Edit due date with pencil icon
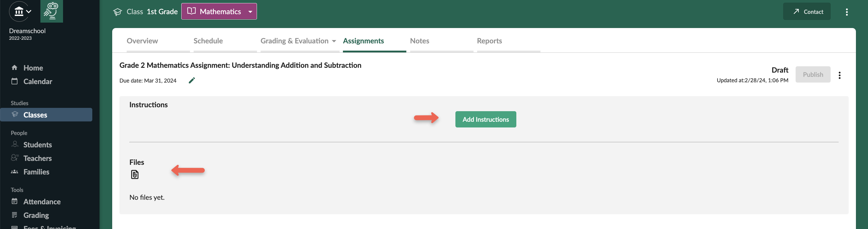Image resolution: width=868 pixels, height=229 pixels. tap(192, 80)
